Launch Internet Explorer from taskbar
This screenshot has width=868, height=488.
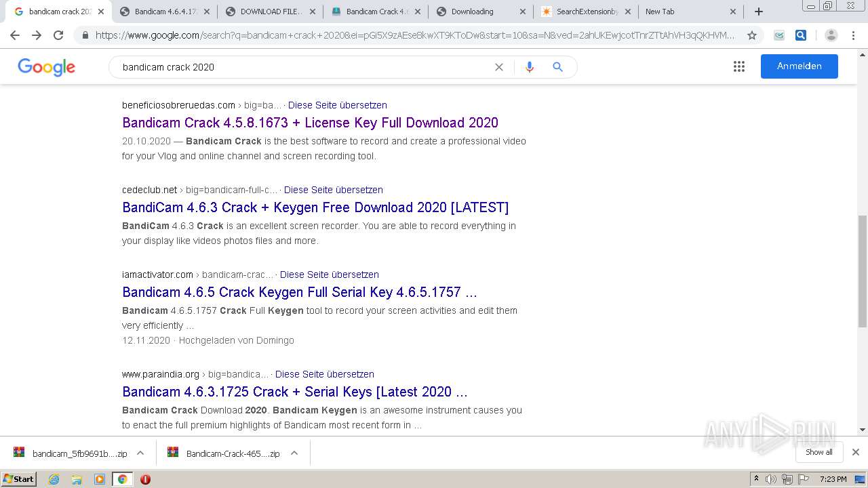(x=54, y=479)
